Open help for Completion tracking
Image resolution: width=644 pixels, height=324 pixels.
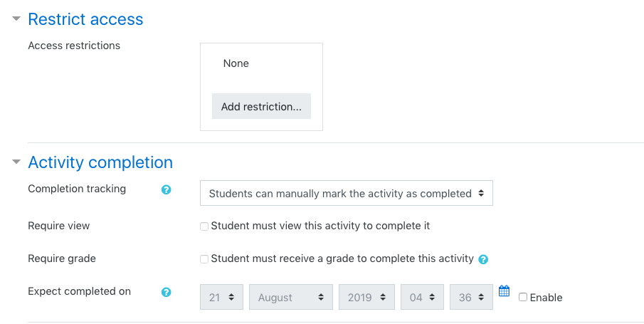pyautogui.click(x=166, y=189)
